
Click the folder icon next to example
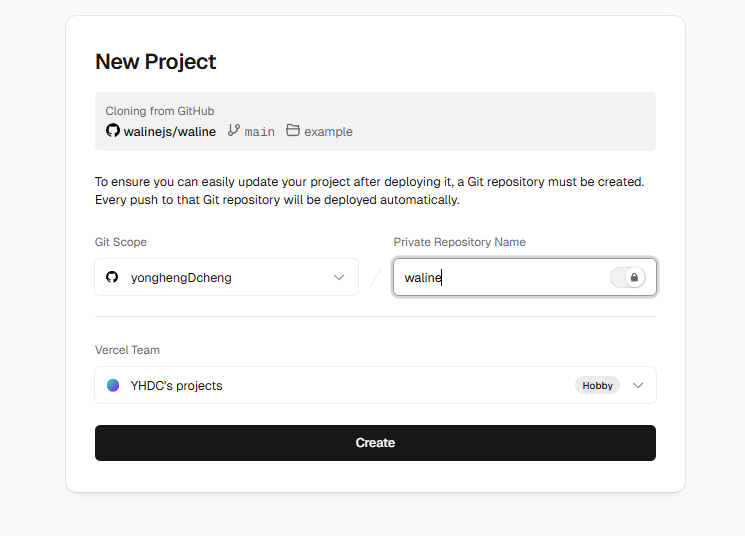tap(293, 131)
